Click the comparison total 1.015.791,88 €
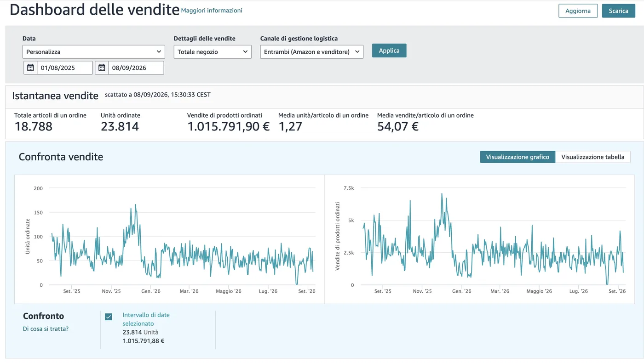The image size is (644, 363). pyautogui.click(x=144, y=341)
